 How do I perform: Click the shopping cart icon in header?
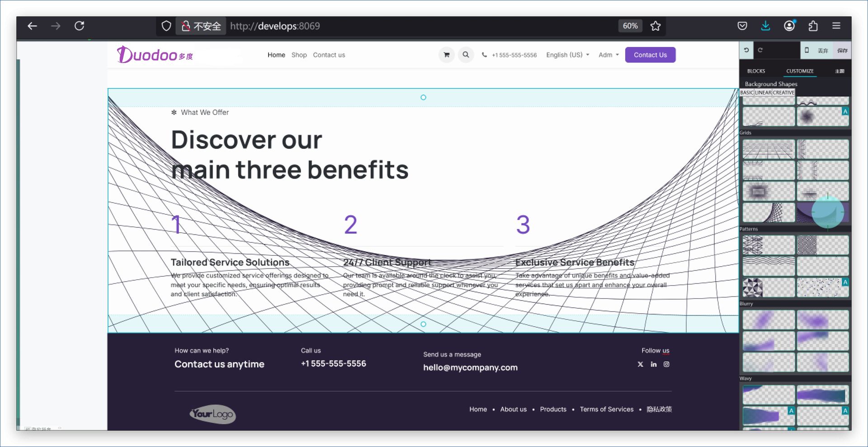(x=446, y=55)
